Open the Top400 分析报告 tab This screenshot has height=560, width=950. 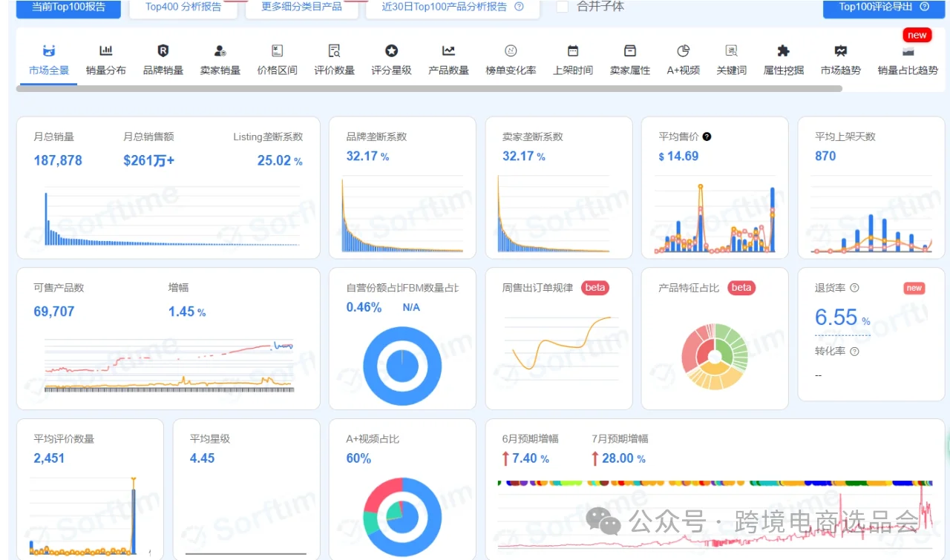183,7
